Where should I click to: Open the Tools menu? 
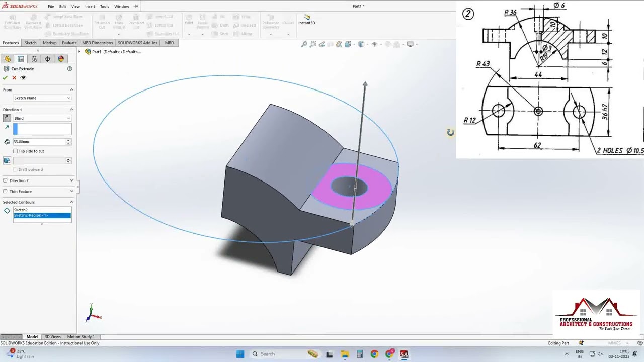click(104, 7)
